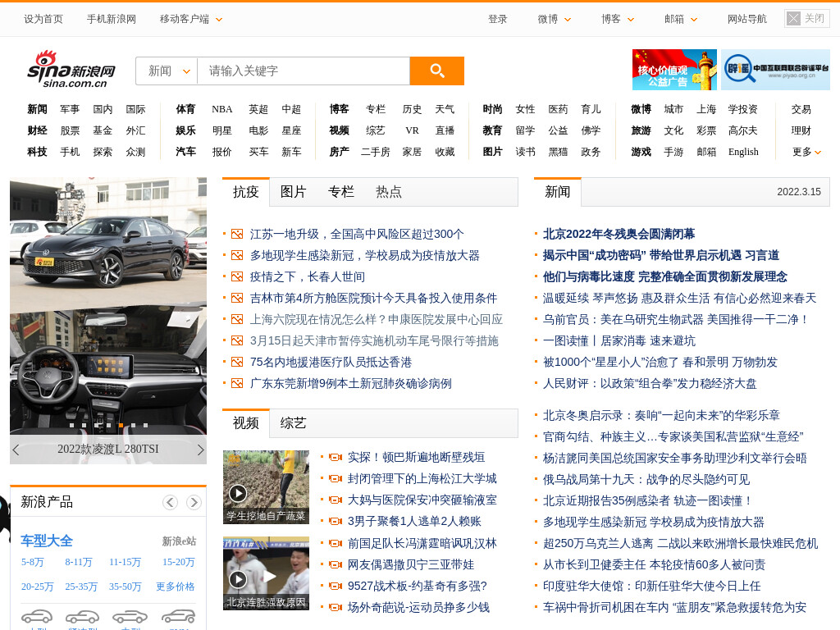Image resolution: width=840 pixels, height=630 pixels.
Task: Switch to the 图片 tab
Action: (x=293, y=192)
